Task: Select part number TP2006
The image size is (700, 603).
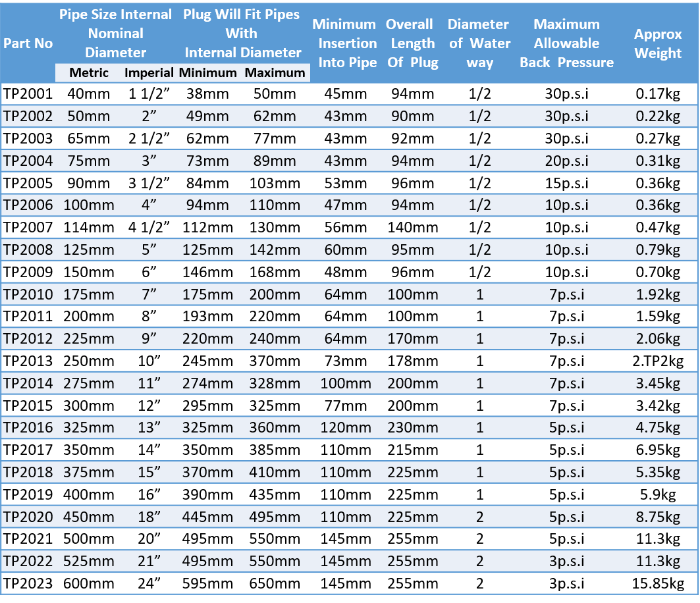Action: pos(28,205)
